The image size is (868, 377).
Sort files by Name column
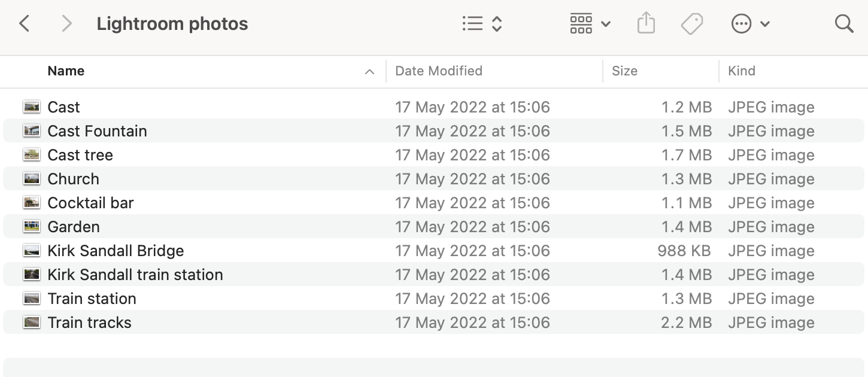[66, 71]
